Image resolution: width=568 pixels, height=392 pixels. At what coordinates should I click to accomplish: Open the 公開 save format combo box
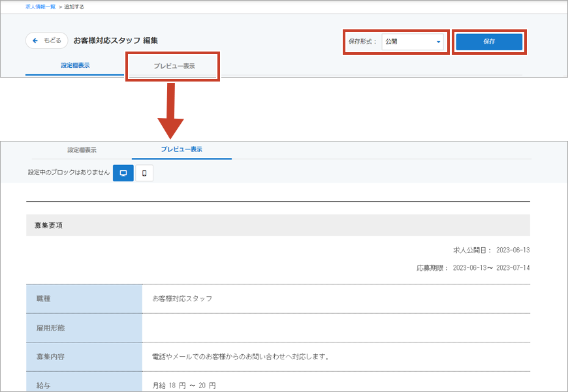tap(413, 42)
